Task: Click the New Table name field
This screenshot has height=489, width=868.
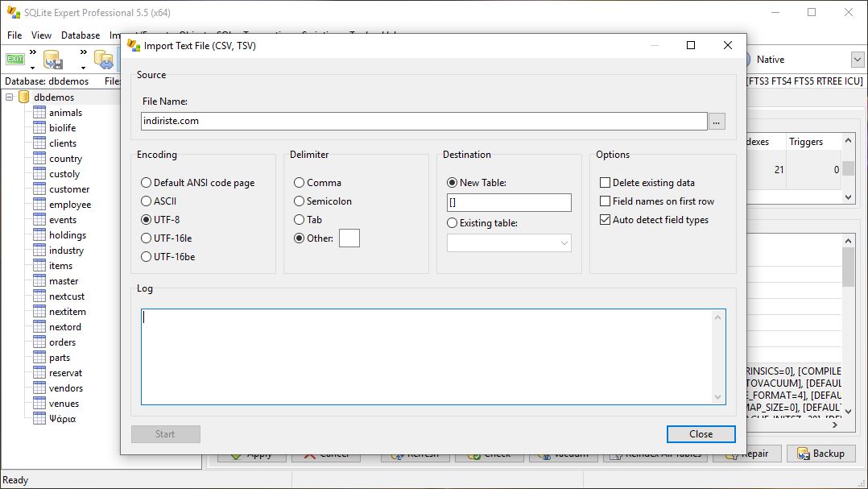Action: [x=509, y=203]
